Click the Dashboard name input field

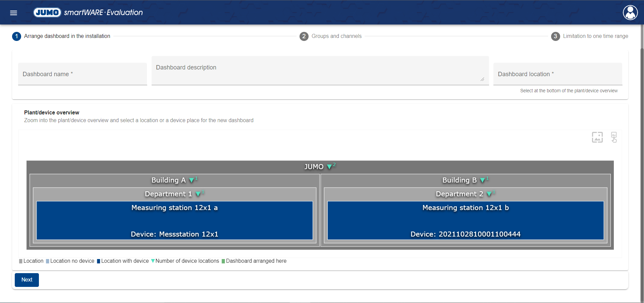pyautogui.click(x=83, y=74)
